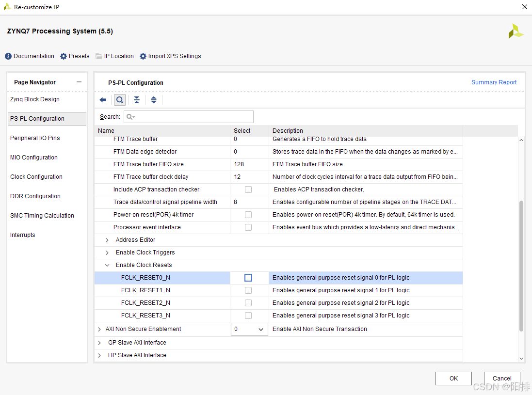Expand the Address Editor row
Image resolution: width=532 pixels, height=395 pixels.
click(x=107, y=240)
